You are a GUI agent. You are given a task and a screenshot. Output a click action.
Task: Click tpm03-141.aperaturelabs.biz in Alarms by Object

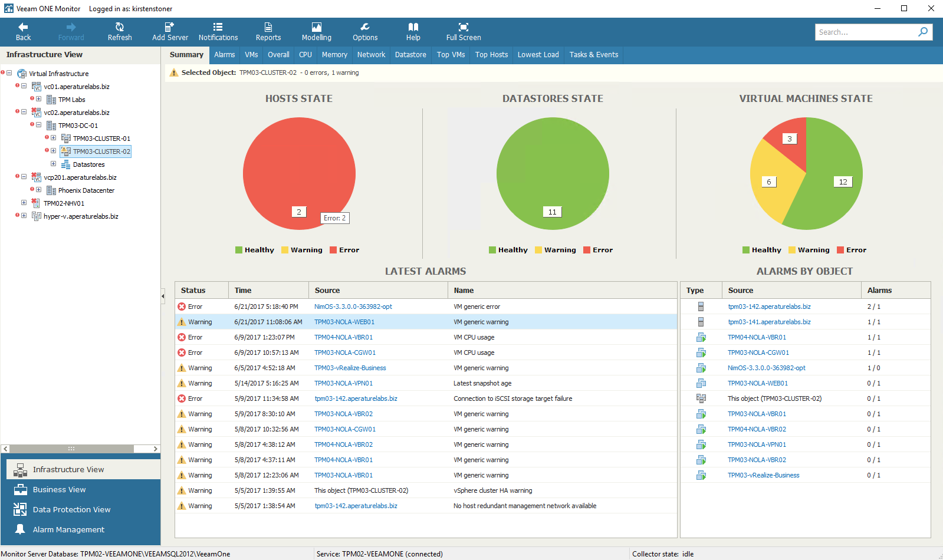point(769,322)
